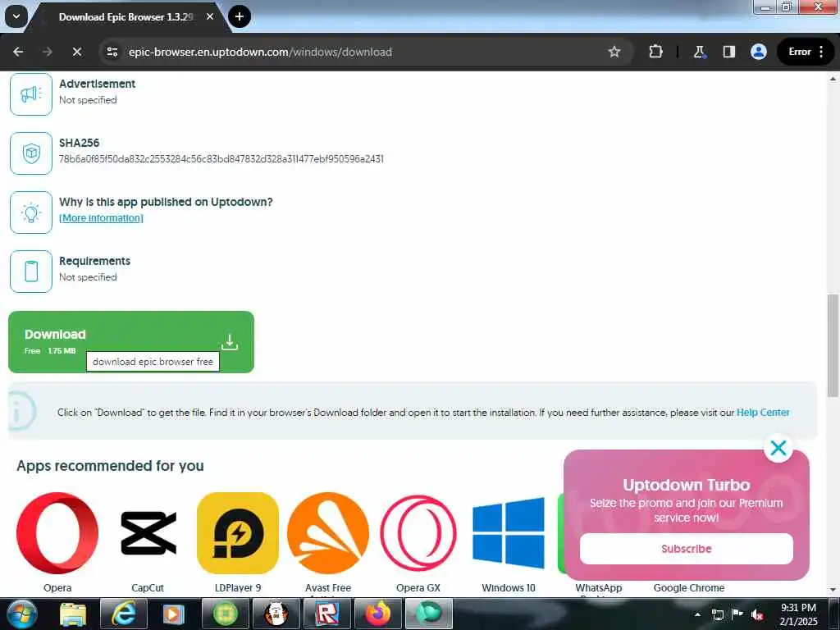
Task: Click the scrollbar up arrow
Action: tap(833, 80)
